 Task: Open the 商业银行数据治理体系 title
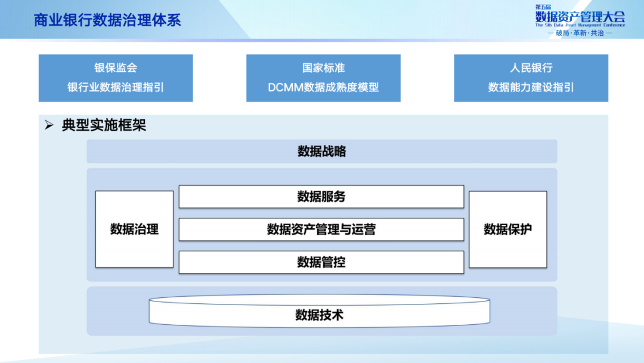(107, 20)
